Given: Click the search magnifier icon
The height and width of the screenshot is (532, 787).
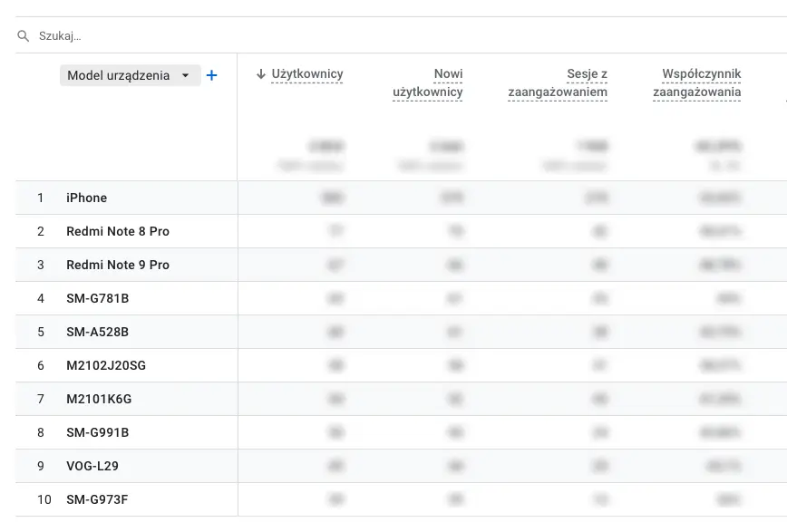Looking at the screenshot, I should pos(24,36).
